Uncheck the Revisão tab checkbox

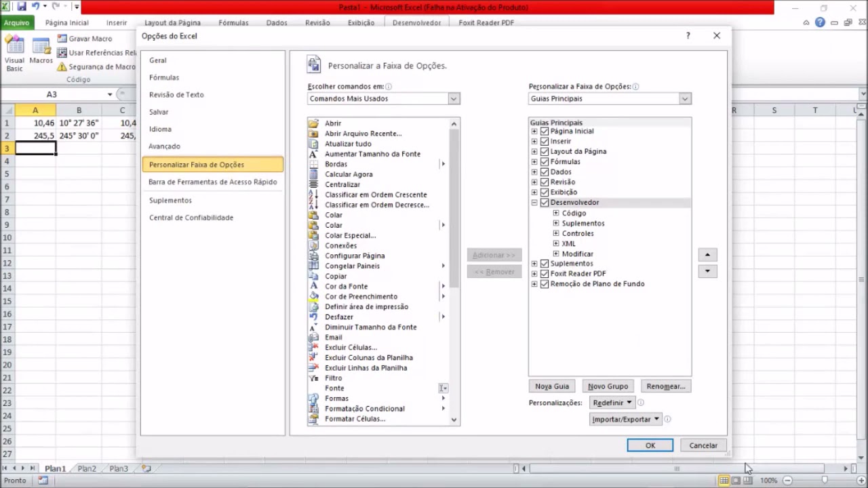(545, 182)
